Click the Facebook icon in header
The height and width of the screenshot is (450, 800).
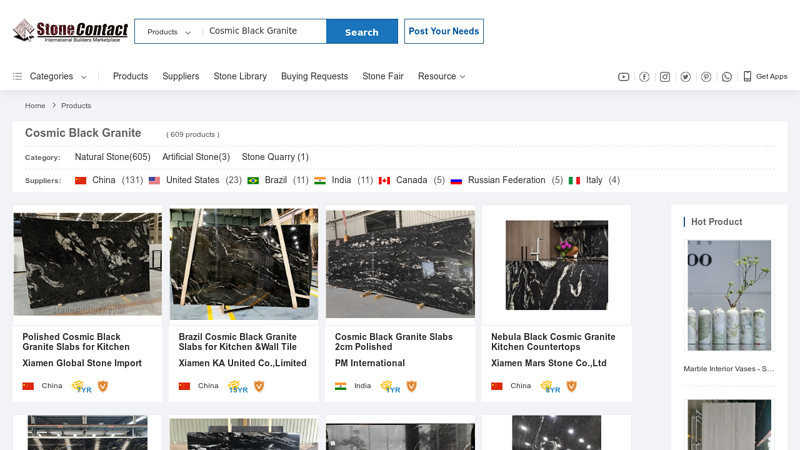pos(644,77)
